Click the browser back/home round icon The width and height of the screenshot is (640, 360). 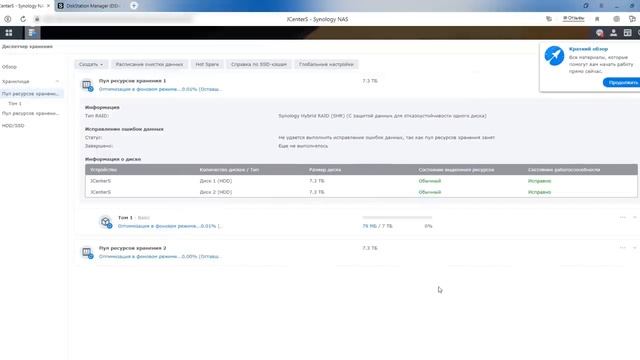[x=7, y=19]
